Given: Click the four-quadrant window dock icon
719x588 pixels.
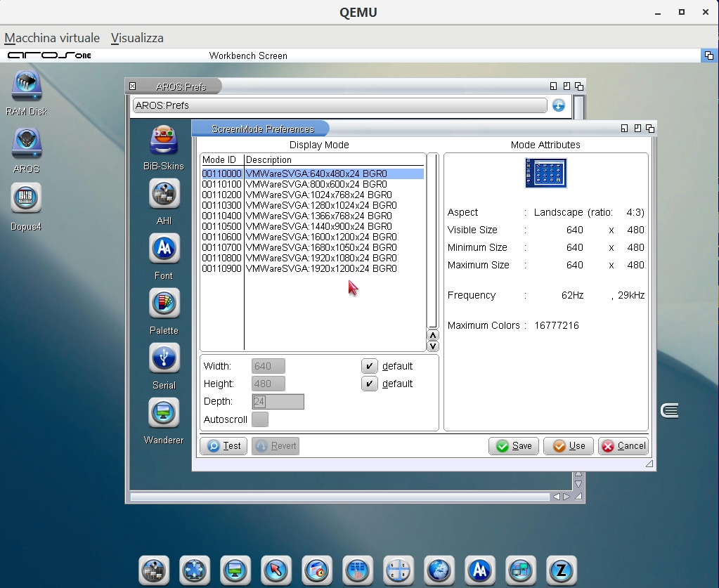Looking at the screenshot, I should coord(399,570).
